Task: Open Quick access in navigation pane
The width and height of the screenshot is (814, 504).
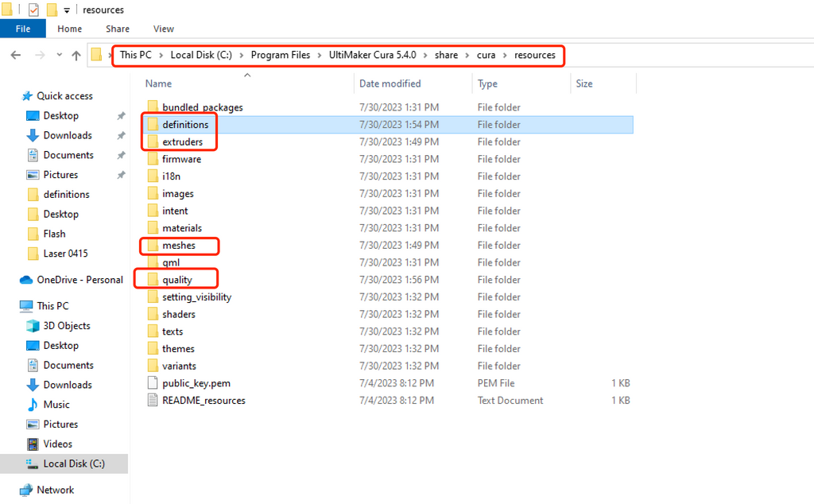Action: 64,96
